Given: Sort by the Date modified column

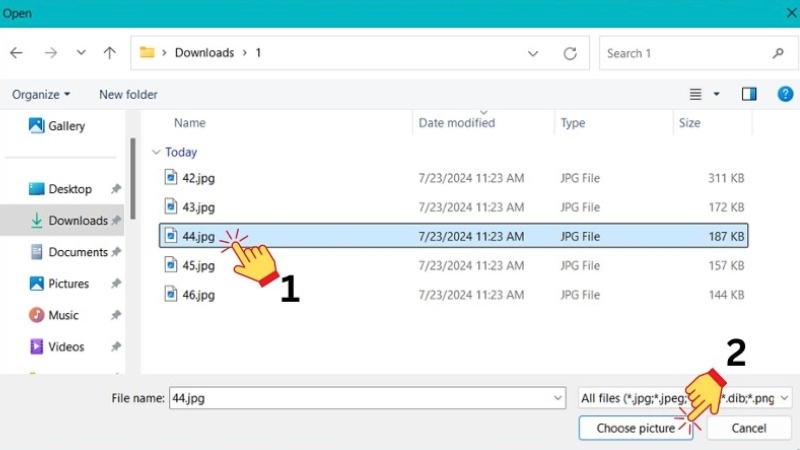Looking at the screenshot, I should (x=457, y=123).
